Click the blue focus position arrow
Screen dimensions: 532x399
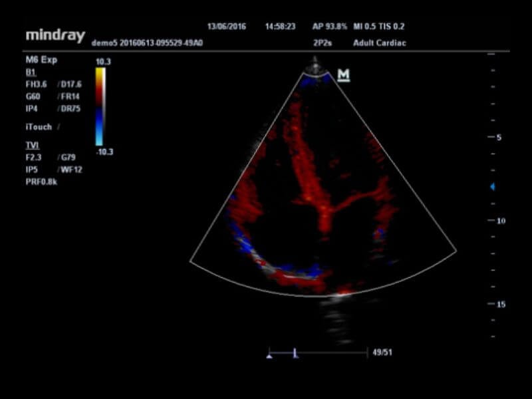492,187
